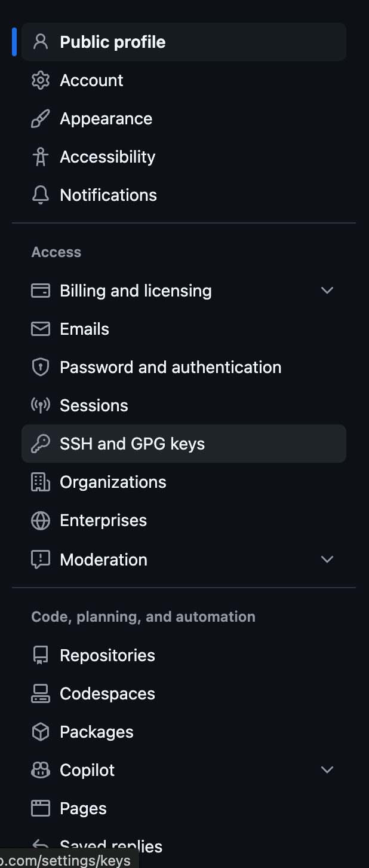Expand the Moderation section chevron
369x868 pixels.
327,560
